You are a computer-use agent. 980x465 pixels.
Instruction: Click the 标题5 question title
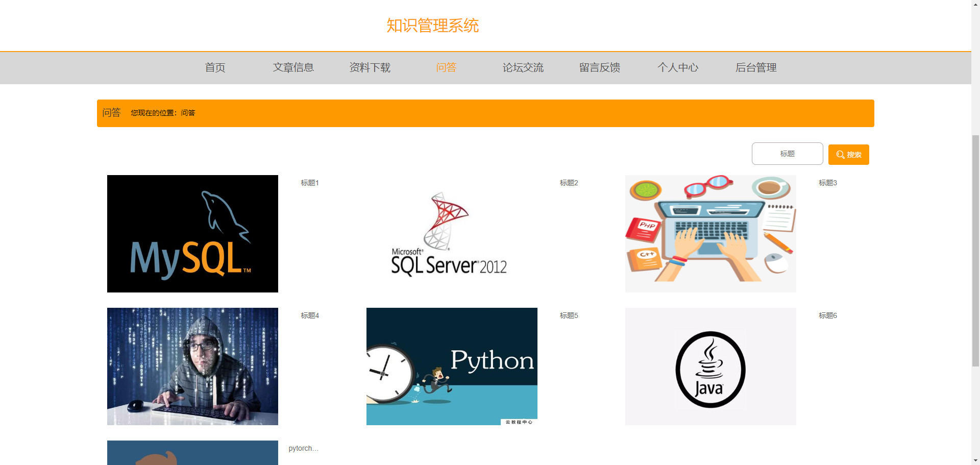click(569, 315)
